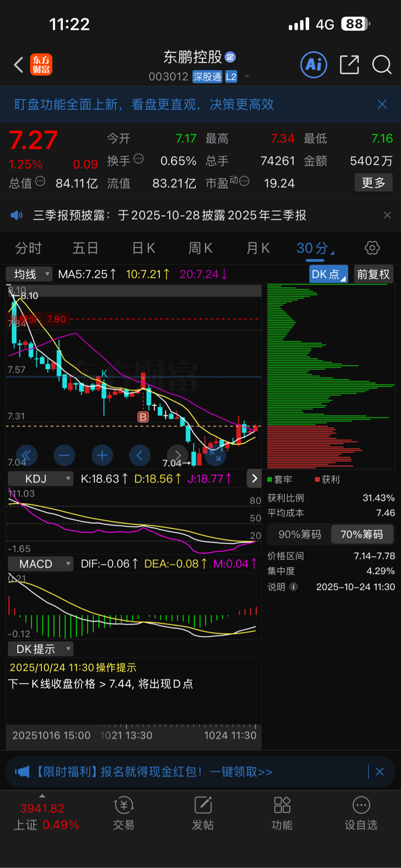Switch to 月K tab

(258, 248)
